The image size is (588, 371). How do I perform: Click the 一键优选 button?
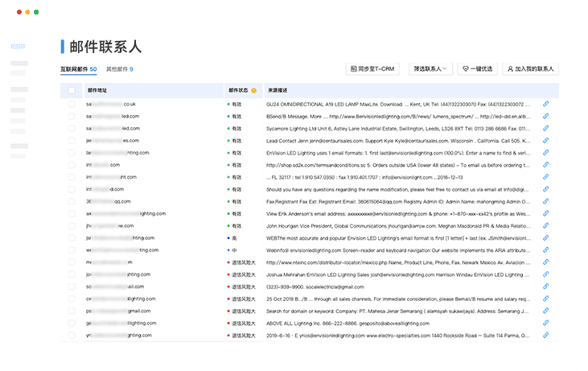(x=478, y=69)
